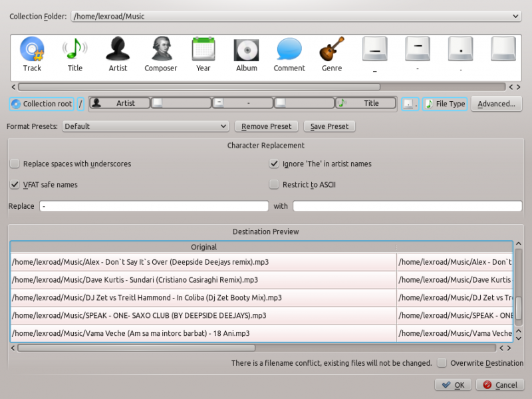This screenshot has height=399, width=532.
Task: Click the Original column header
Action: coord(203,247)
